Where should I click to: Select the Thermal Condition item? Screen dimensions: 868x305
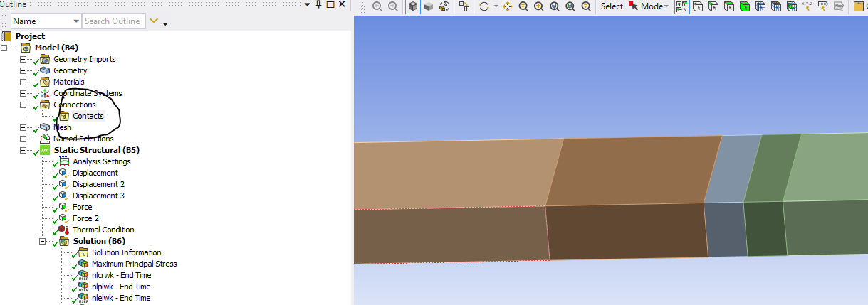[x=103, y=230]
